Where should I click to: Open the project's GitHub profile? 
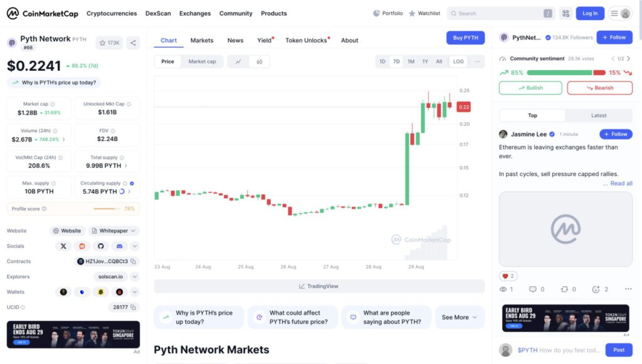pos(101,246)
